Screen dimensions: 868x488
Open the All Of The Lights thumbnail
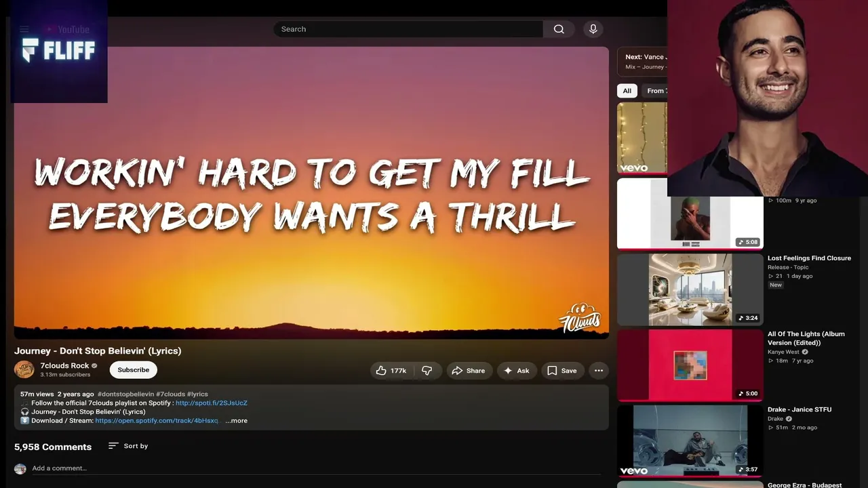coord(690,365)
